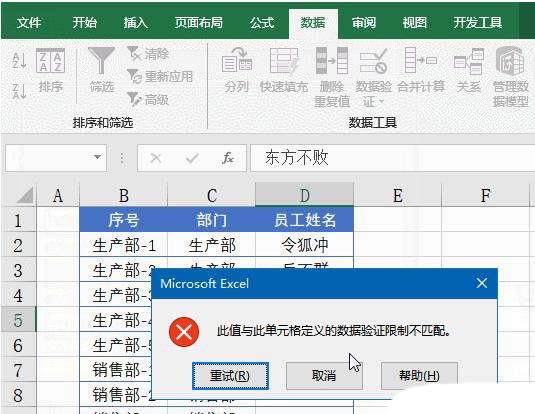This screenshot has width=535, height=414.
Task: Click cell 生产部 in row 2
Action: [x=212, y=245]
